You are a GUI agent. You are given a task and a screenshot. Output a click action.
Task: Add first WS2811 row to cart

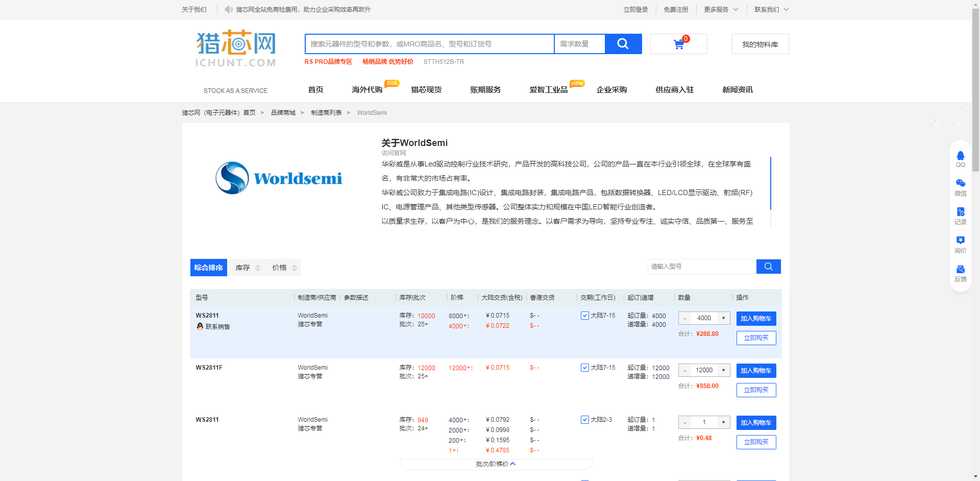point(756,319)
